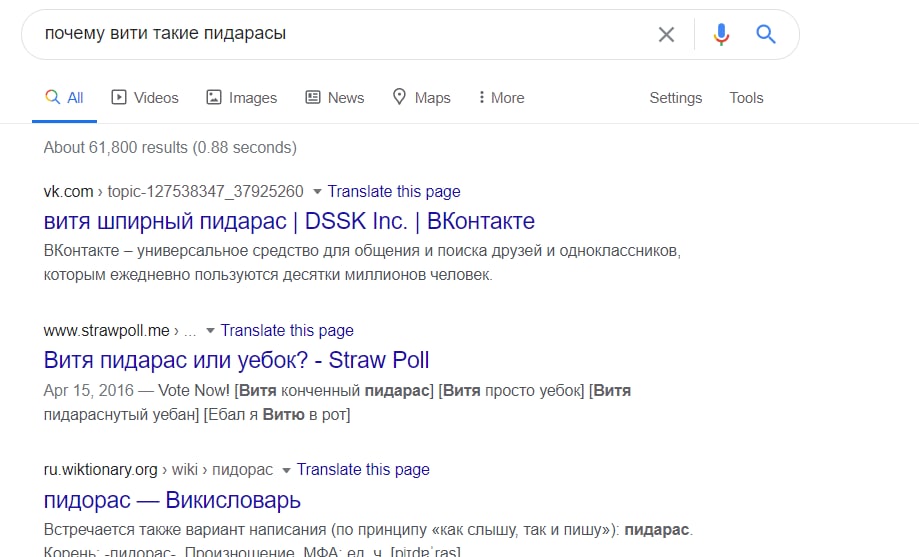Clear the search box with the X icon
Screen dimensions: 919x557
coord(666,35)
